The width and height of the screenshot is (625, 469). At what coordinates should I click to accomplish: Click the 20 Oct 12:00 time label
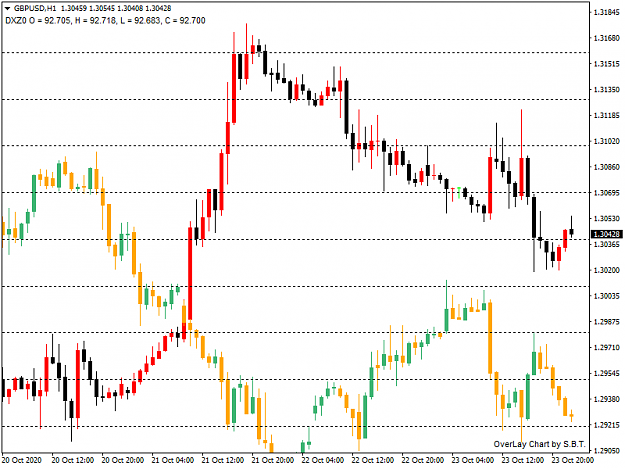[x=73, y=460]
